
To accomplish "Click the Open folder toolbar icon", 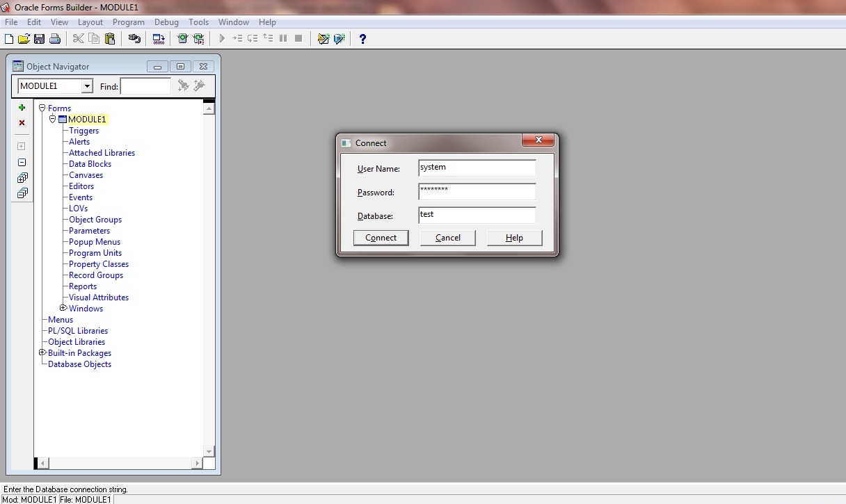I will (24, 39).
